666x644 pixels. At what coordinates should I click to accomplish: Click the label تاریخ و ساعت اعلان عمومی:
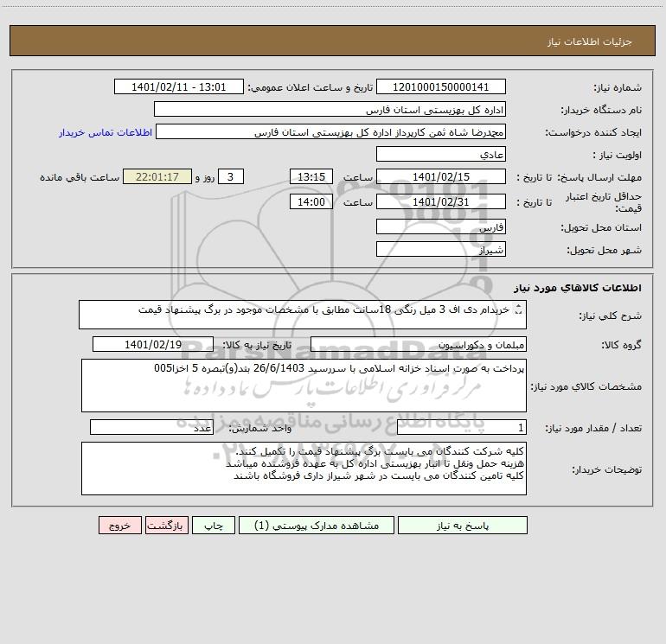coord(311,88)
